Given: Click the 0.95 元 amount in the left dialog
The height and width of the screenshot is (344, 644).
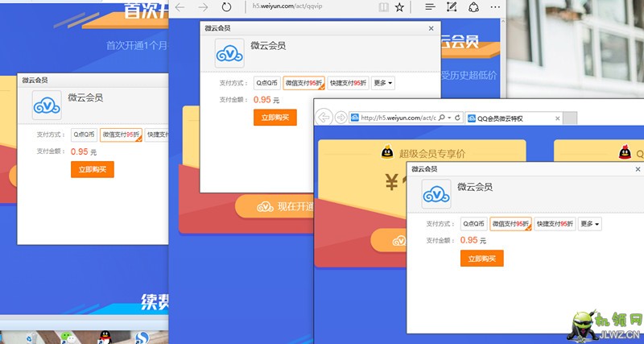Looking at the screenshot, I should pyautogui.click(x=84, y=151).
